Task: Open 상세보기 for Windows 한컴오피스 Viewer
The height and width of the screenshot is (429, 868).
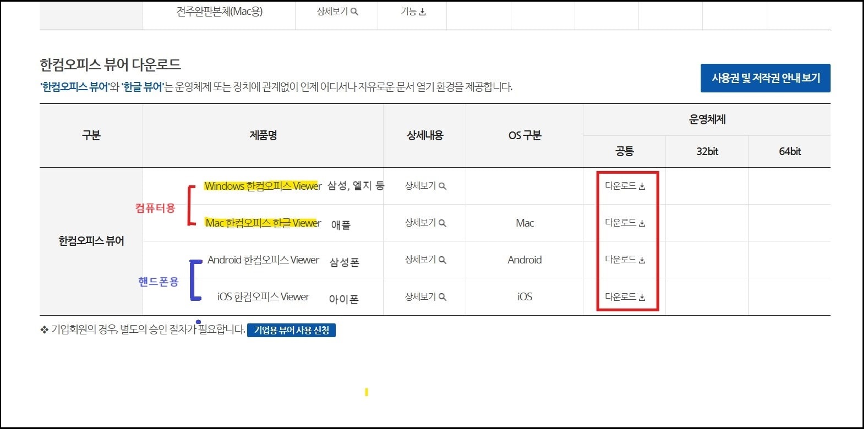Action: pos(425,186)
